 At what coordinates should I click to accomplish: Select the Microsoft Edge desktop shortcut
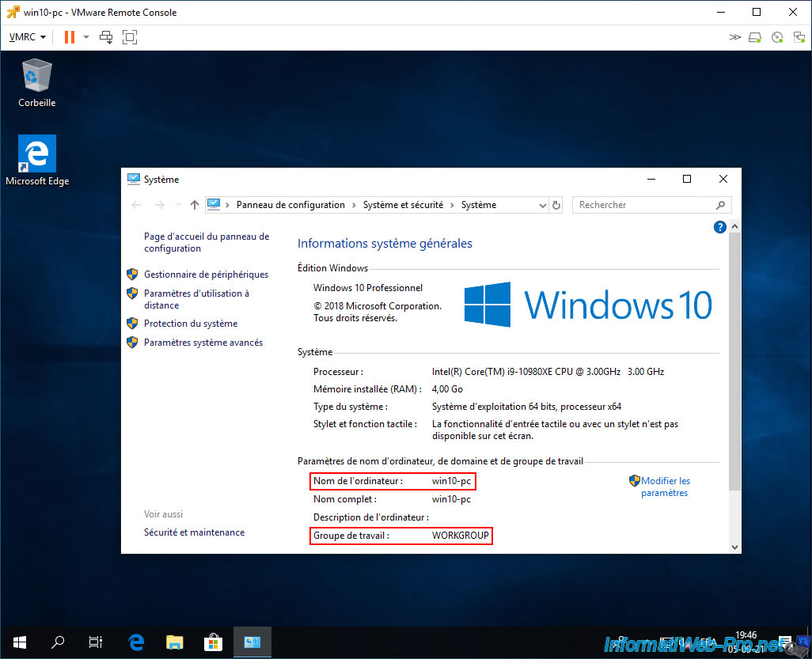36,161
